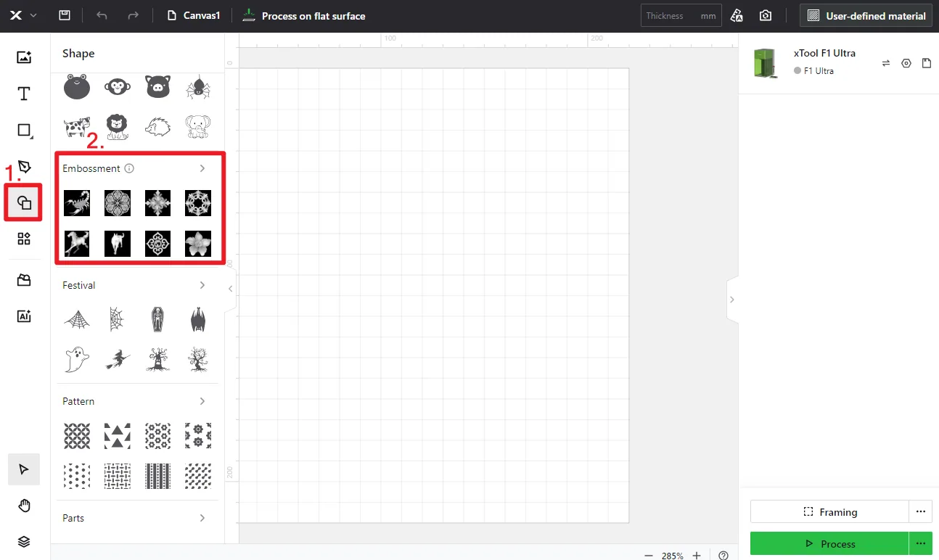Collapse the right device panel

tap(732, 300)
